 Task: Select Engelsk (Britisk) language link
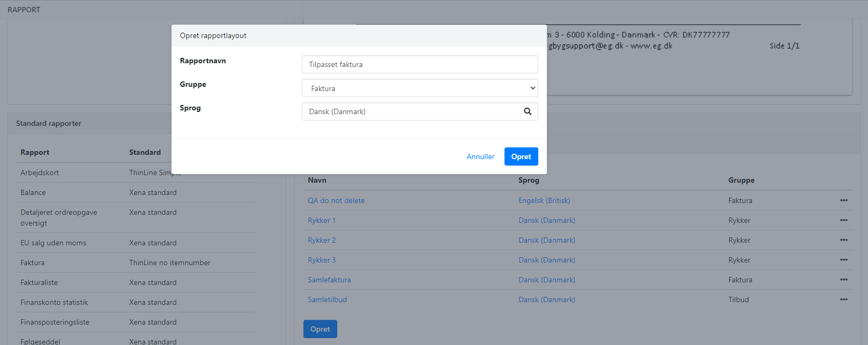click(544, 200)
